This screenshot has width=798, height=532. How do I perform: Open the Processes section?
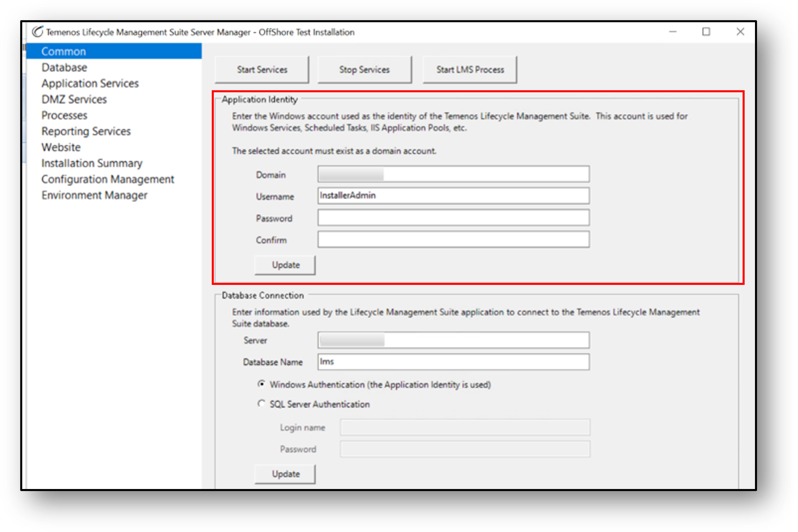point(64,115)
